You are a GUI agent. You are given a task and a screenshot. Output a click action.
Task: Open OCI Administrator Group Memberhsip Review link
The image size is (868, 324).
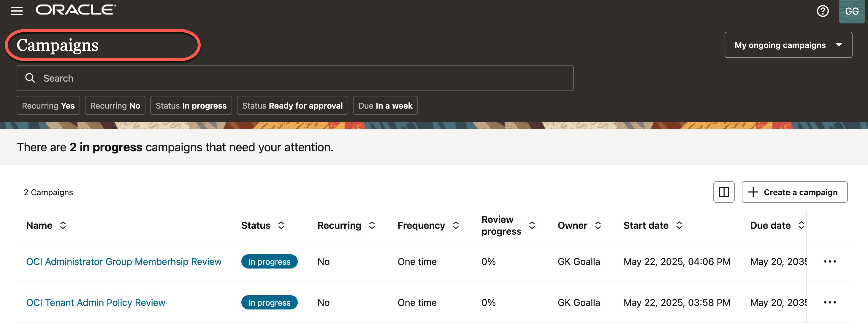(x=124, y=261)
